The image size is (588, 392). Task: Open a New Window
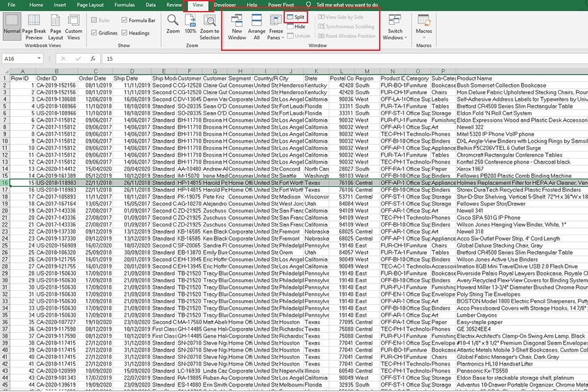click(237, 27)
